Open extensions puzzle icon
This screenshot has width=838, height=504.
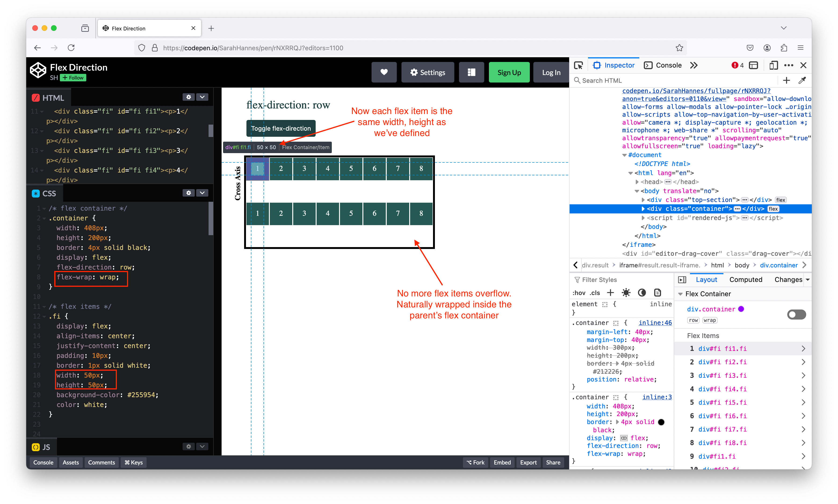(784, 48)
